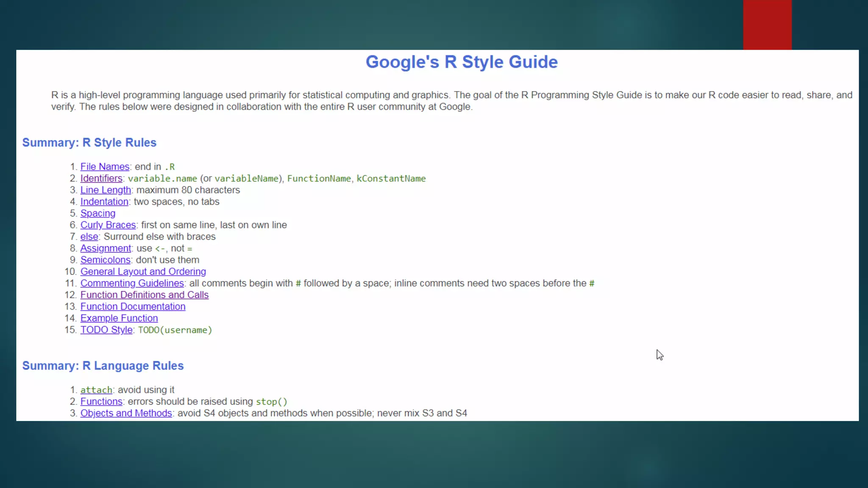Open the File Names link

[x=105, y=167]
